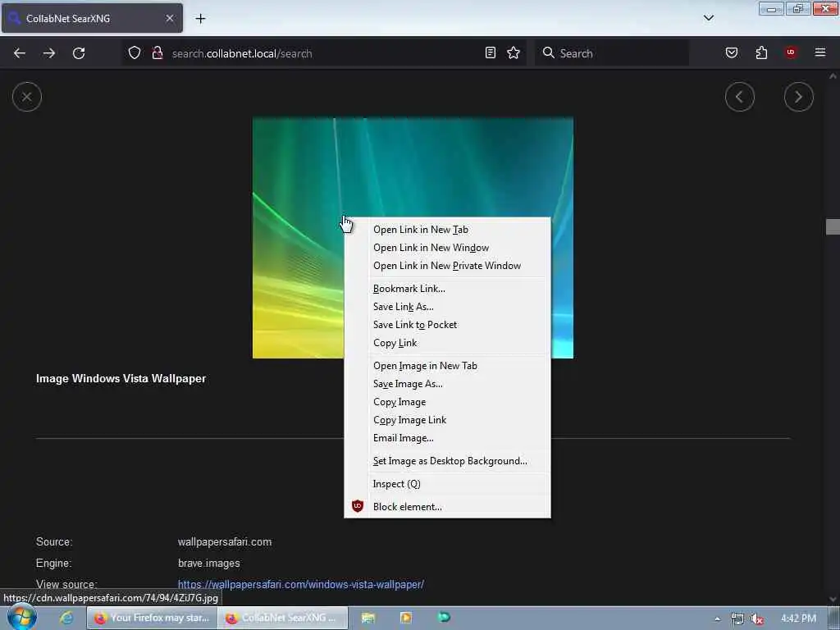Image resolution: width=840 pixels, height=630 pixels.
Task: Choose Open Link in New Private Window
Action: [447, 266]
